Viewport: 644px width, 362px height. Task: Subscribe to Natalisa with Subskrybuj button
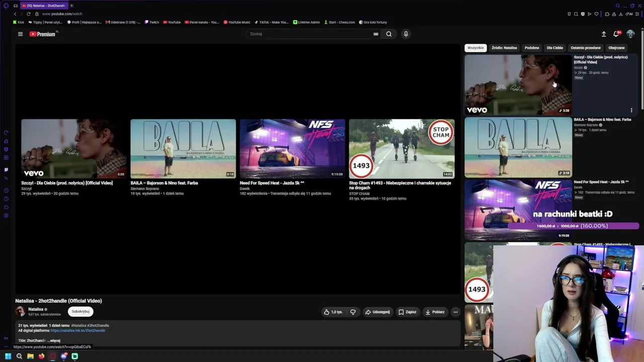pos(80,312)
